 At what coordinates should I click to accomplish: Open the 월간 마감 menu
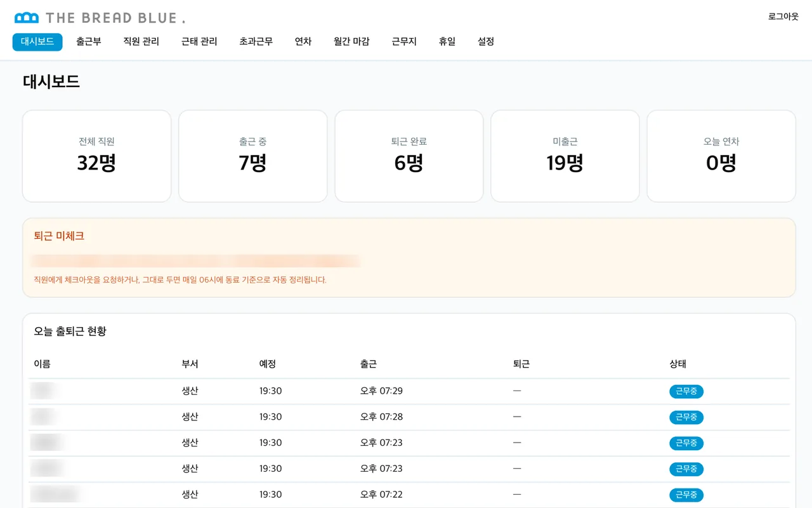tap(351, 42)
